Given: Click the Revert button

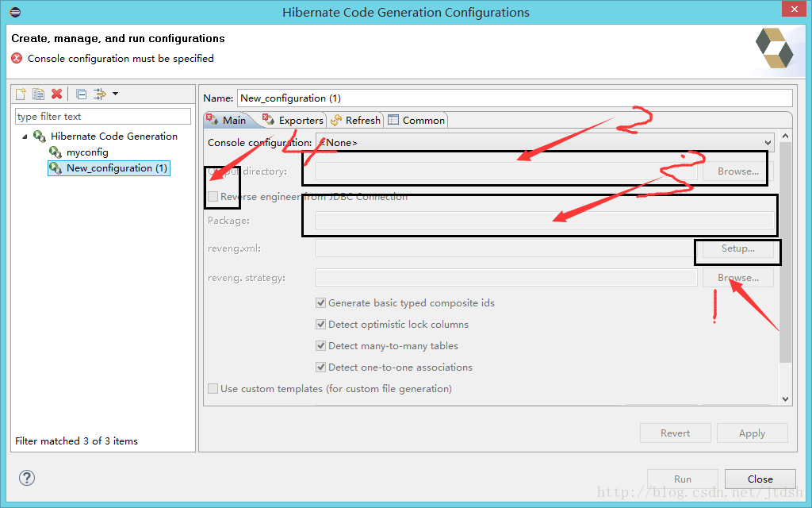Looking at the screenshot, I should point(676,433).
